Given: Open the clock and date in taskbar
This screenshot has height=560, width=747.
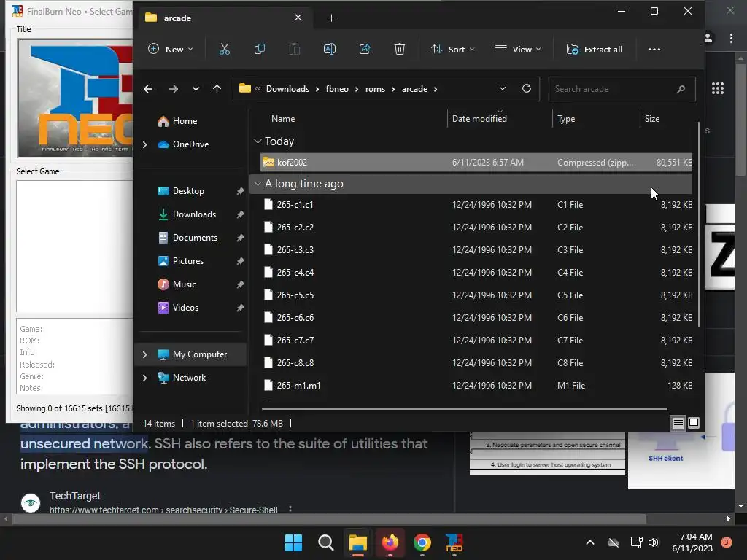Looking at the screenshot, I should (692, 542).
